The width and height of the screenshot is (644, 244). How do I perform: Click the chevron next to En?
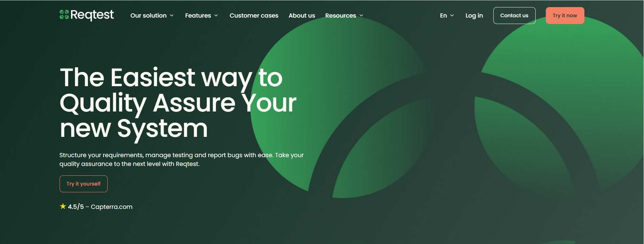452,16
